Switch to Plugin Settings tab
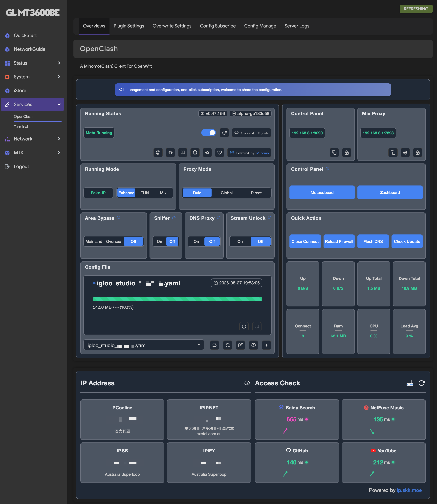The width and height of the screenshot is (437, 504). tap(129, 26)
